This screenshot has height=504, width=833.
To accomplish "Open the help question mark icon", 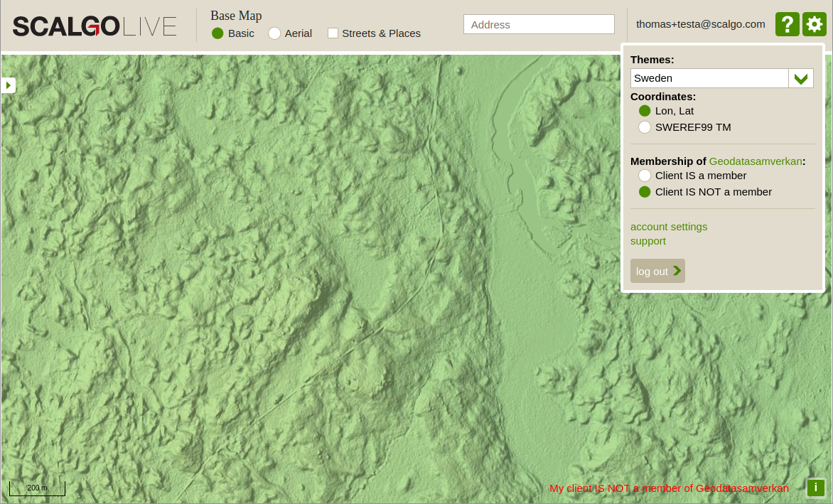I will tap(788, 24).
